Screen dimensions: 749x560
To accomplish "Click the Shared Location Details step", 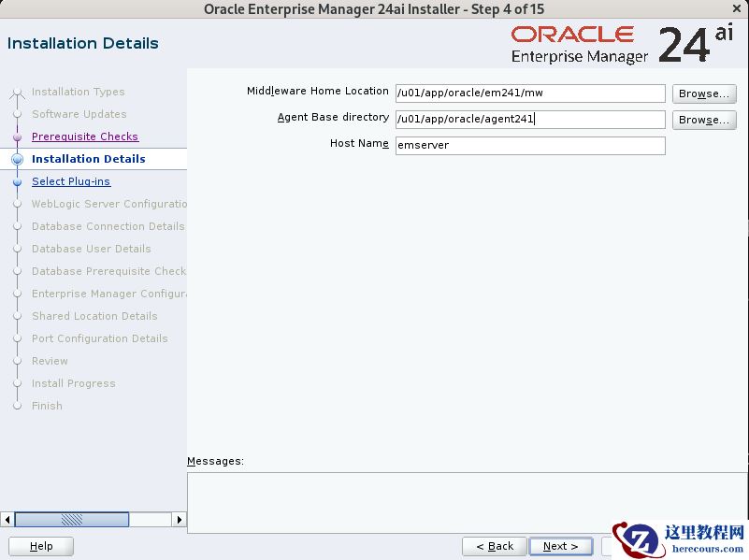I will click(x=94, y=316).
